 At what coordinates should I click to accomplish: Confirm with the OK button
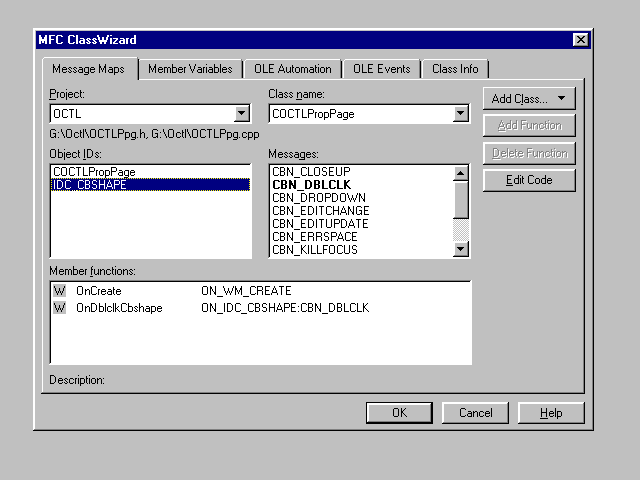(399, 413)
